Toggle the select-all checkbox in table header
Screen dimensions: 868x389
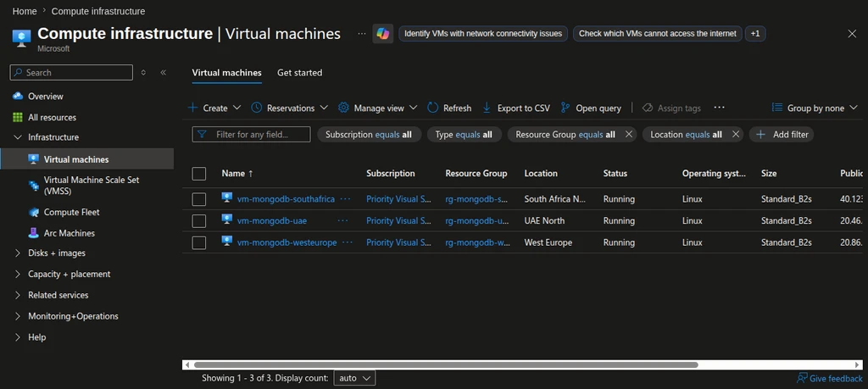[x=198, y=174]
